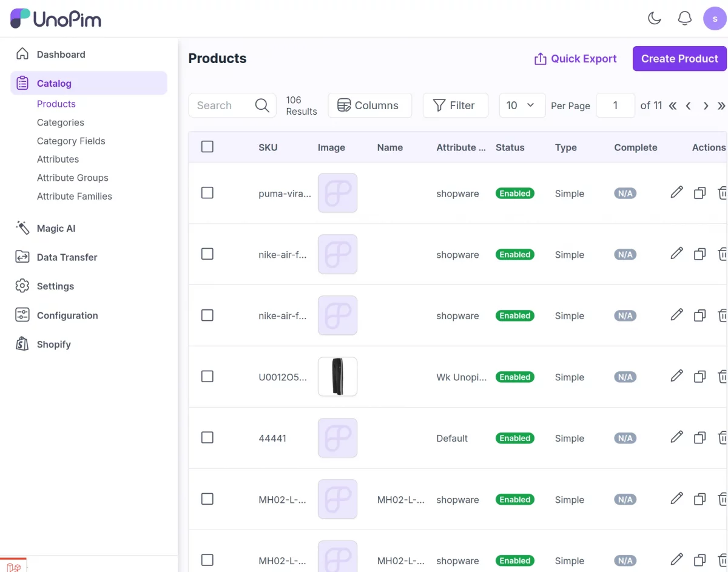The image size is (728, 572).
Task: Edit product 44441 via pencil icon
Action: tap(677, 437)
